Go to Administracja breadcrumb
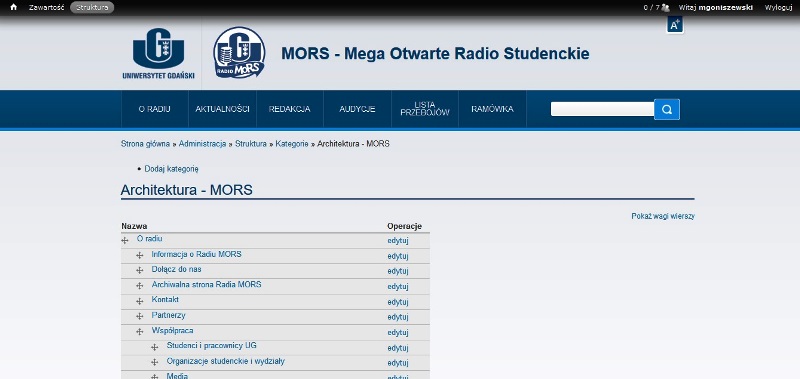The width and height of the screenshot is (800, 379). click(203, 144)
